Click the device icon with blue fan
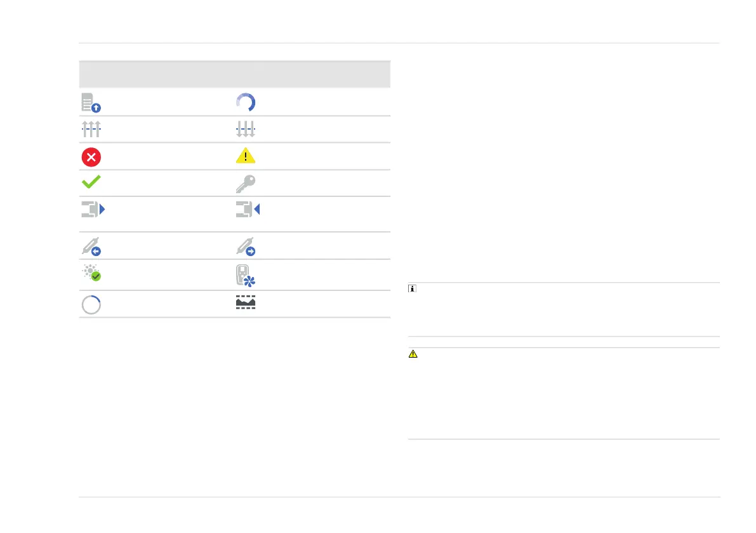Screen dimensions: 756x533 point(246,276)
